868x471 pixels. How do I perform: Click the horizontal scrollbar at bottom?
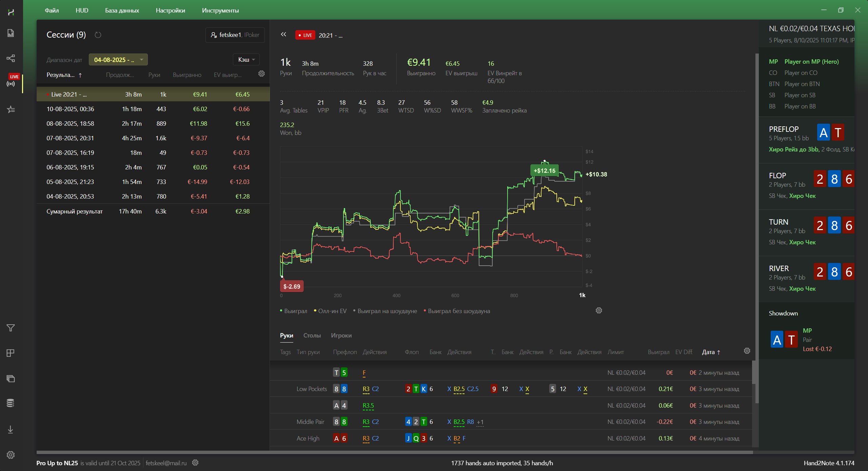click(x=395, y=452)
